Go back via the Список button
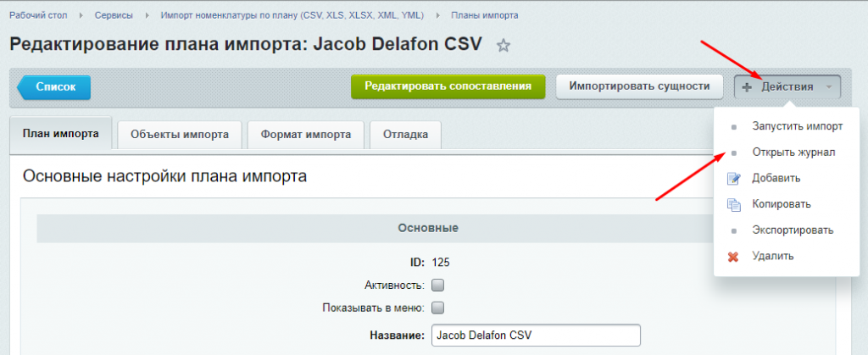Image resolution: width=868 pixels, height=355 pixels. click(54, 86)
